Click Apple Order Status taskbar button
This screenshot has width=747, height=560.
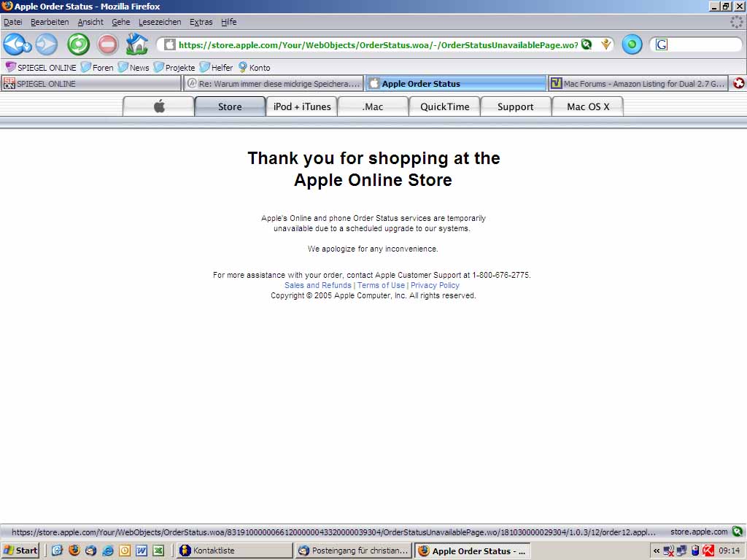click(x=473, y=551)
